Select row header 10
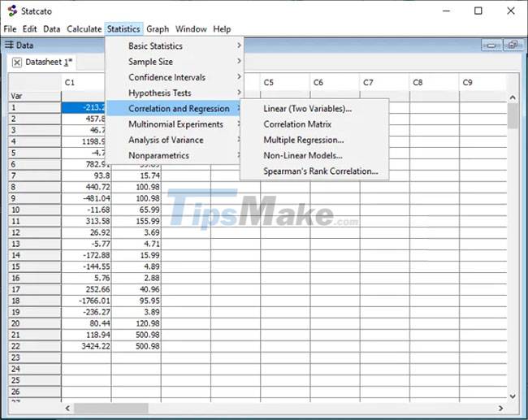The height and width of the screenshot is (420, 528). [x=35, y=210]
